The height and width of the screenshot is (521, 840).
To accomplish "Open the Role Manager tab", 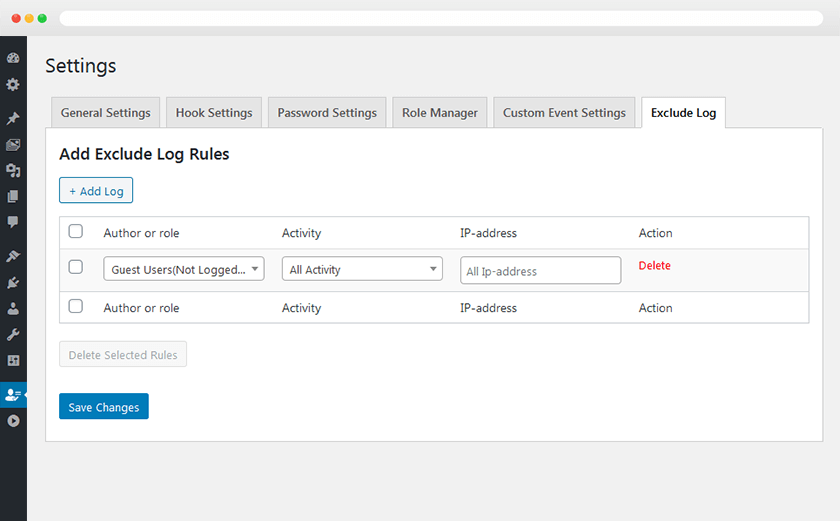I will pyautogui.click(x=440, y=113).
